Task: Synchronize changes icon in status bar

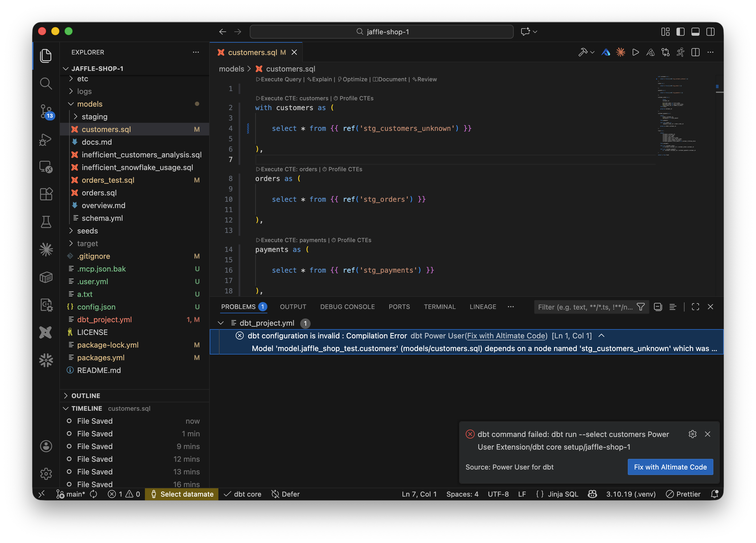Action: 94,494
